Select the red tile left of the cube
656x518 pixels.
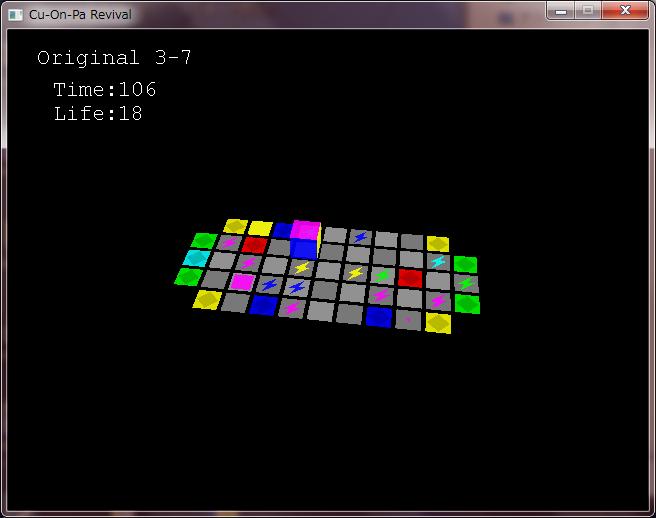(x=254, y=245)
